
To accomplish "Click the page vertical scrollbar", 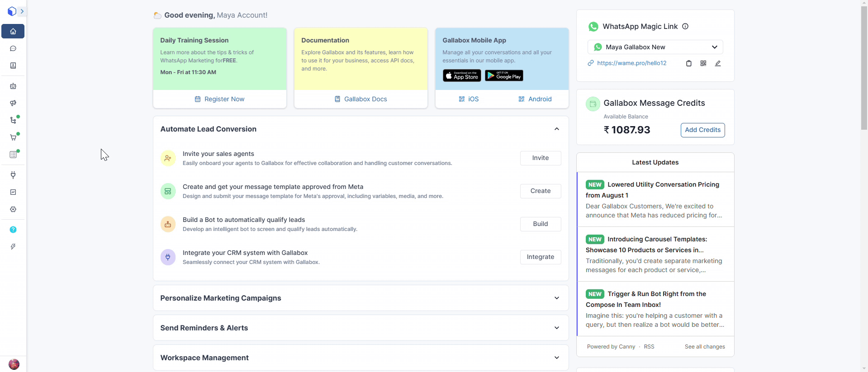I will [864, 68].
